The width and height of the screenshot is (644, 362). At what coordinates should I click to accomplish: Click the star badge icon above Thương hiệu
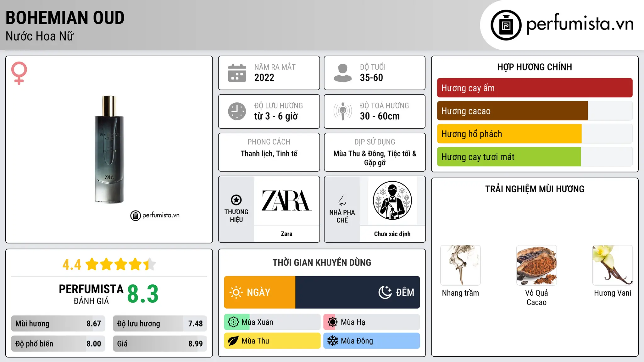[236, 200]
